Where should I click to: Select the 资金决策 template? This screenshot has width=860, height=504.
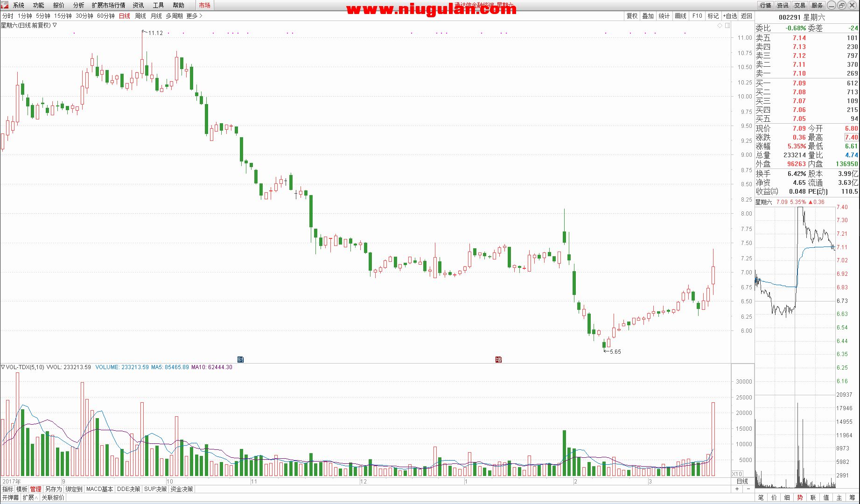pyautogui.click(x=182, y=489)
